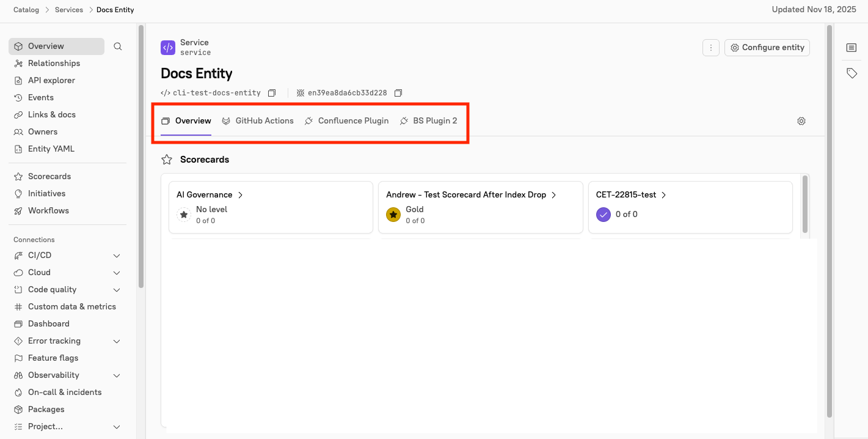
Task: Expand the Code quality chevron
Action: [x=117, y=290]
